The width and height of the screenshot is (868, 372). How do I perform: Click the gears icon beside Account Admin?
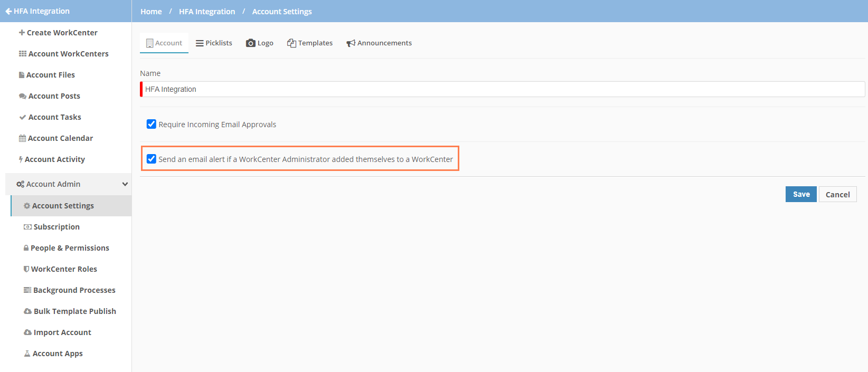tap(20, 184)
